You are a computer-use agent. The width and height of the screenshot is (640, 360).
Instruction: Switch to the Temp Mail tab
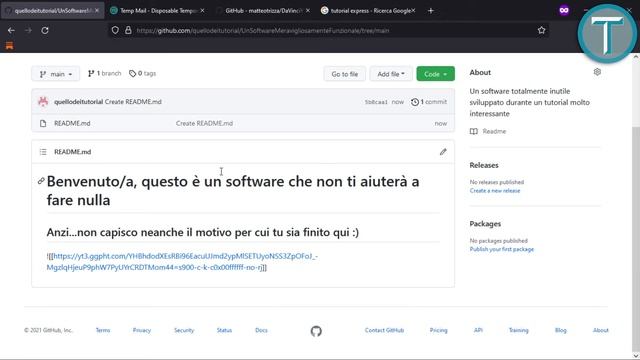(x=157, y=11)
